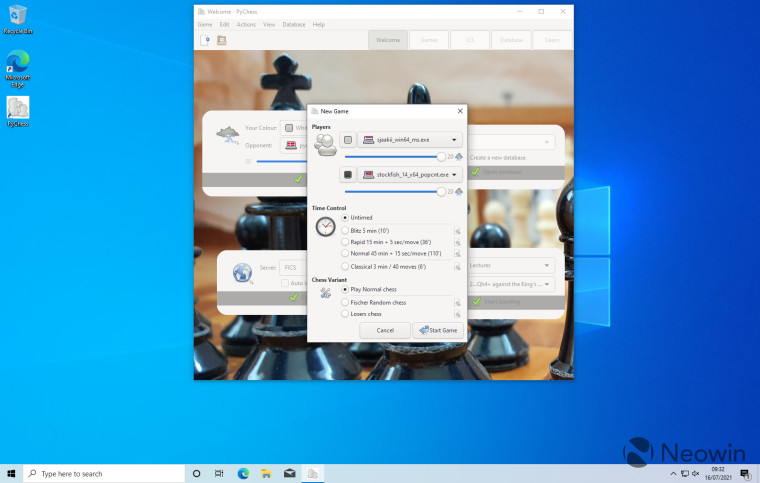Select Fischer Random chess variant
This screenshot has width=760, height=483.
[374, 302]
